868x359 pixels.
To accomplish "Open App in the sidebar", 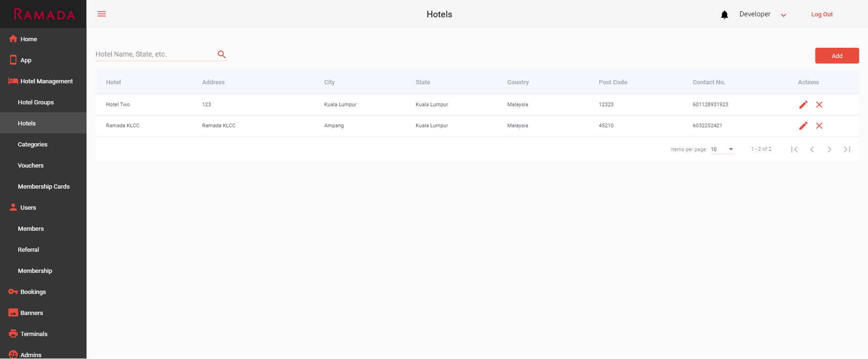I will click(x=43, y=60).
